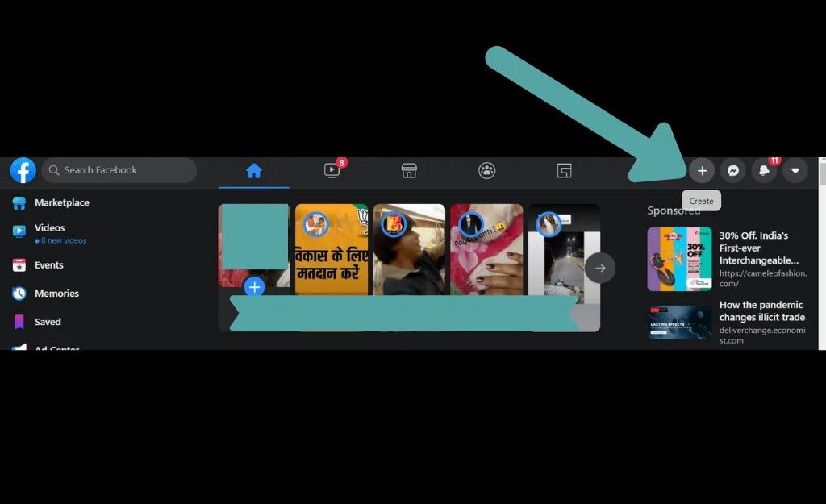
Task: Click the Facebook logo
Action: [23, 170]
